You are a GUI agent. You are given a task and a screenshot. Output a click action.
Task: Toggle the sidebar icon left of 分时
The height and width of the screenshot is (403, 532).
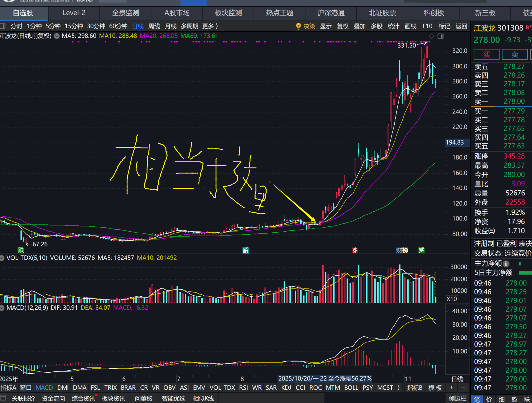click(3, 26)
